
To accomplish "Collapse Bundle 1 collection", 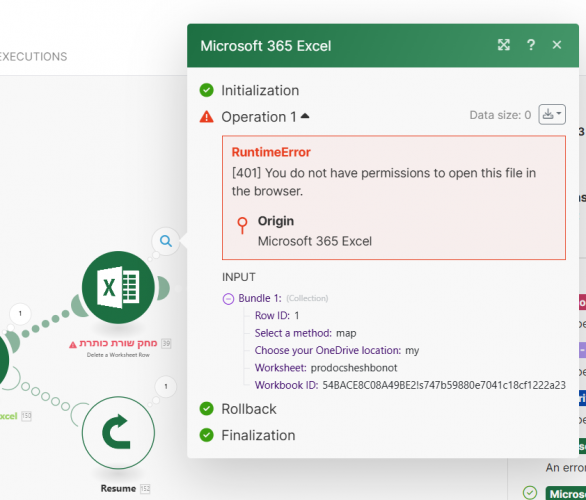I will tap(228, 299).
